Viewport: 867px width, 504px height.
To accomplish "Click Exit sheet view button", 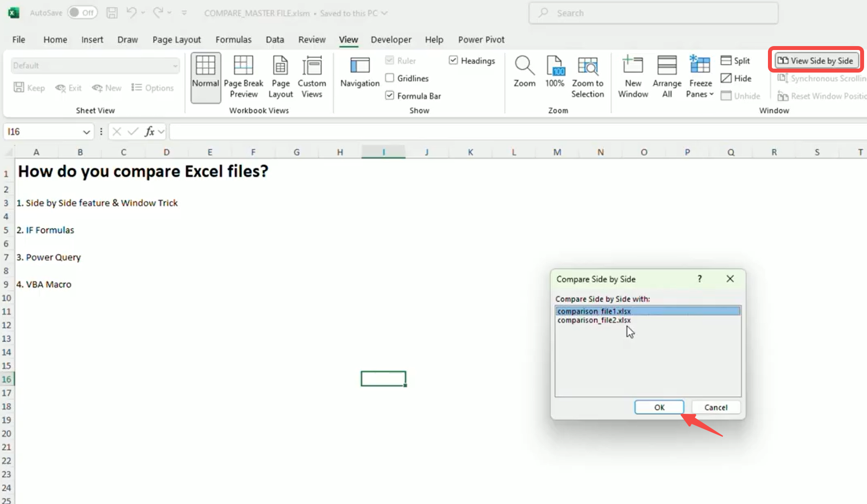I will (68, 88).
